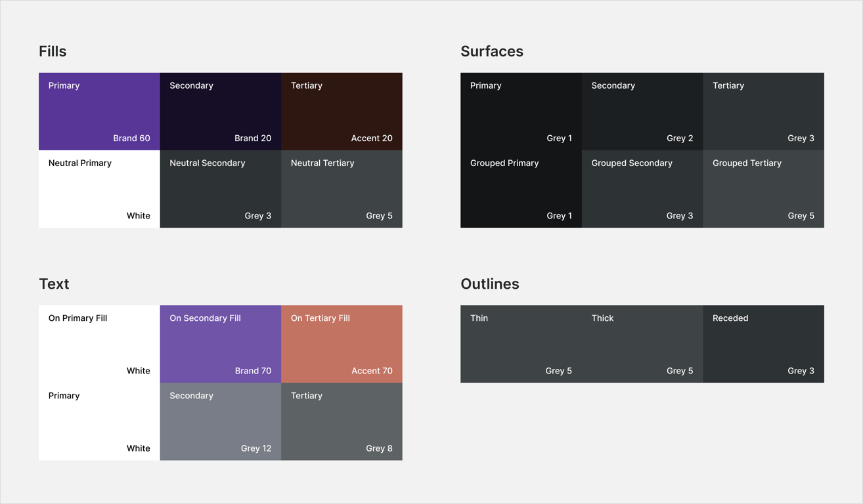Select the Grouped Primary surface swatch
This screenshot has height=504, width=863.
click(x=521, y=188)
